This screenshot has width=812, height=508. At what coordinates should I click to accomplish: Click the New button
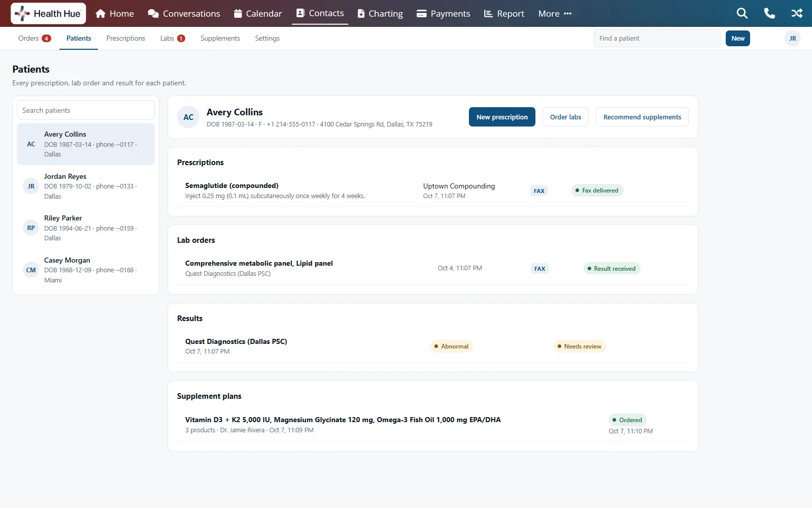[x=737, y=39]
